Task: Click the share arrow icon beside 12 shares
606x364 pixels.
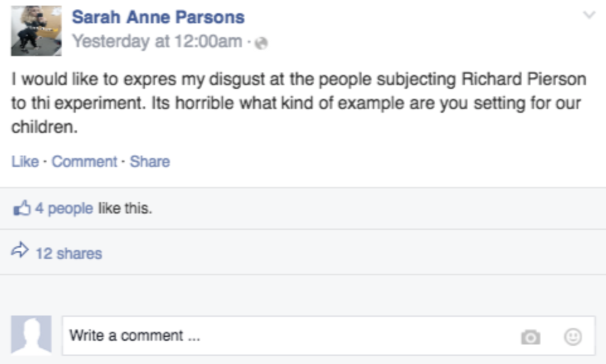Action: [20, 251]
